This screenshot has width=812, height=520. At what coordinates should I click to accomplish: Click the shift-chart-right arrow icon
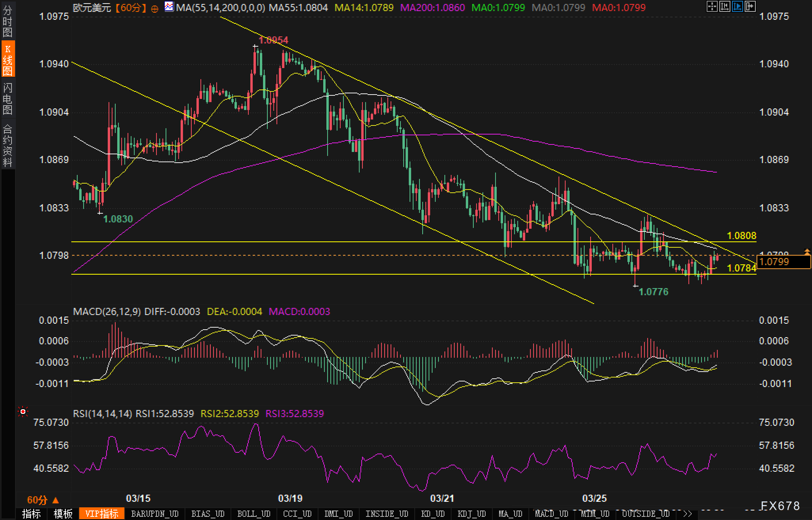coord(750,6)
